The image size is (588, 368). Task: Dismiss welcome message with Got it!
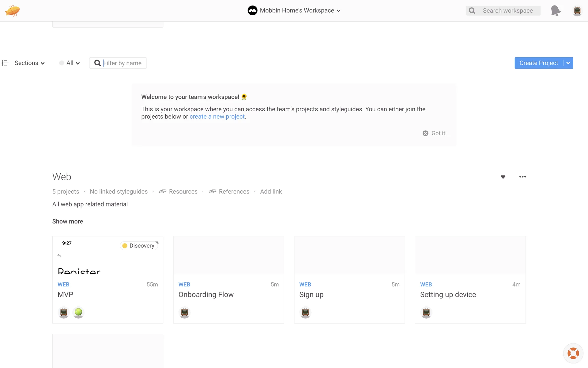coord(435,133)
